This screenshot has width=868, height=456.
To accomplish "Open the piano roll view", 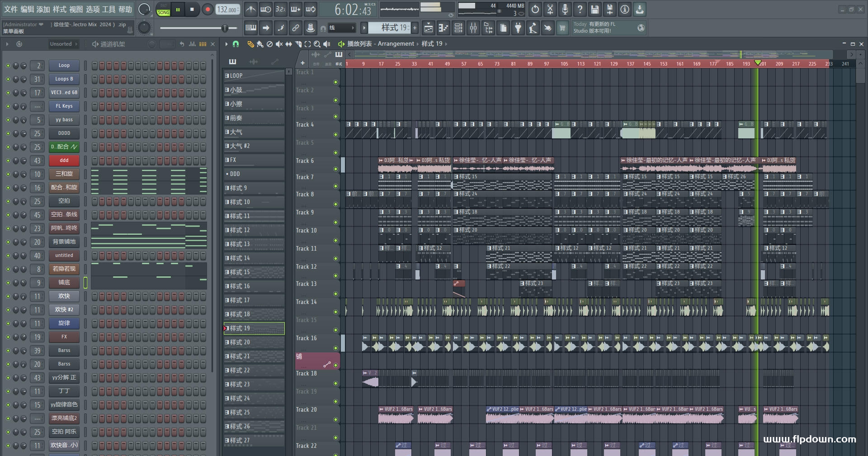I will click(443, 28).
